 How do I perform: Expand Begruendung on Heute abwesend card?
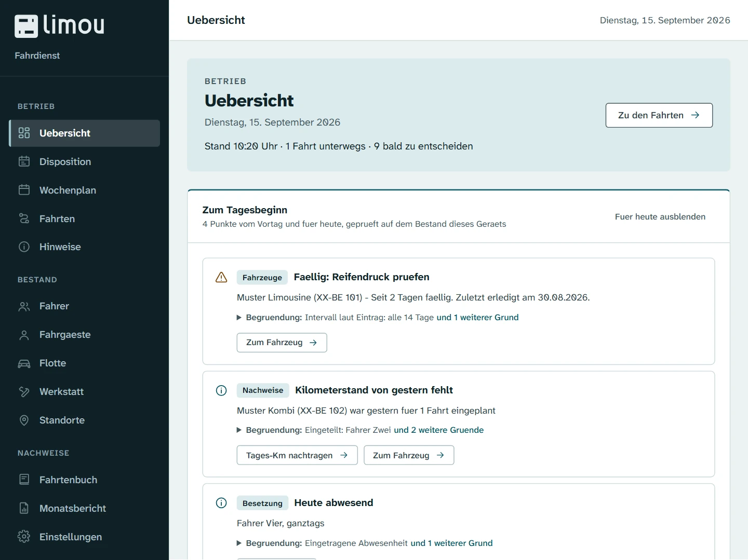(239, 543)
